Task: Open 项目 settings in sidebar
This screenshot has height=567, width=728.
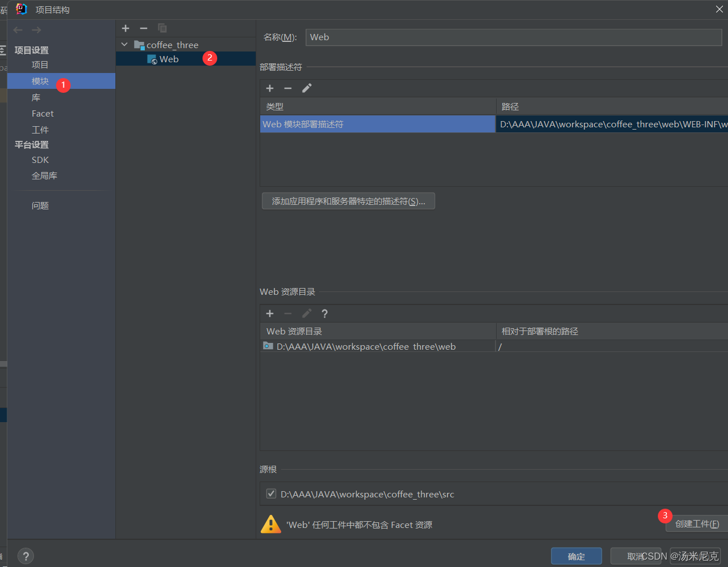Action: [x=40, y=65]
